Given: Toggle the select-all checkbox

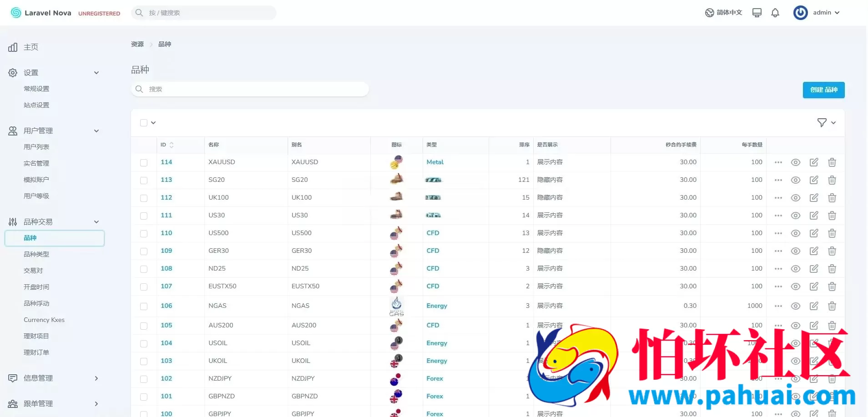Looking at the screenshot, I should (144, 123).
